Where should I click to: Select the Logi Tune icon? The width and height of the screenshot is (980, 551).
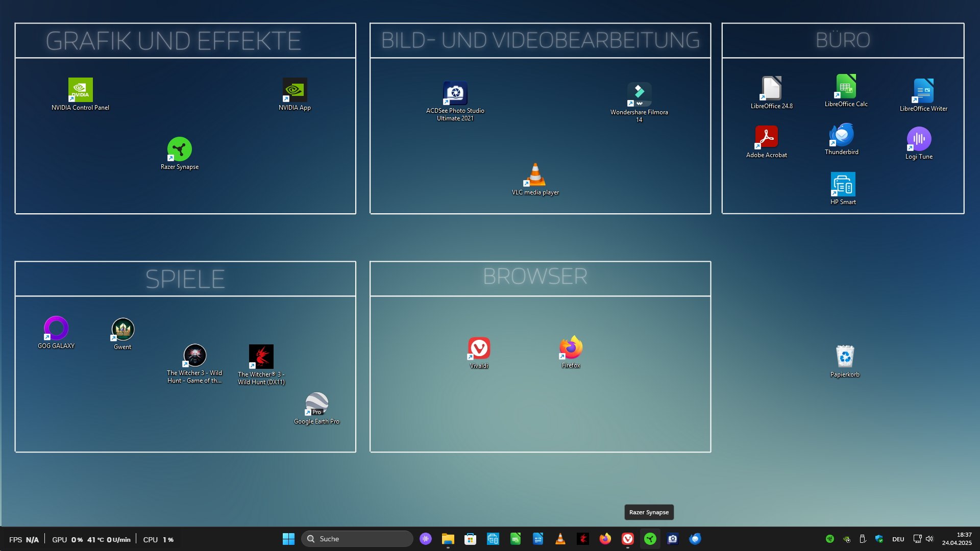pos(919,139)
